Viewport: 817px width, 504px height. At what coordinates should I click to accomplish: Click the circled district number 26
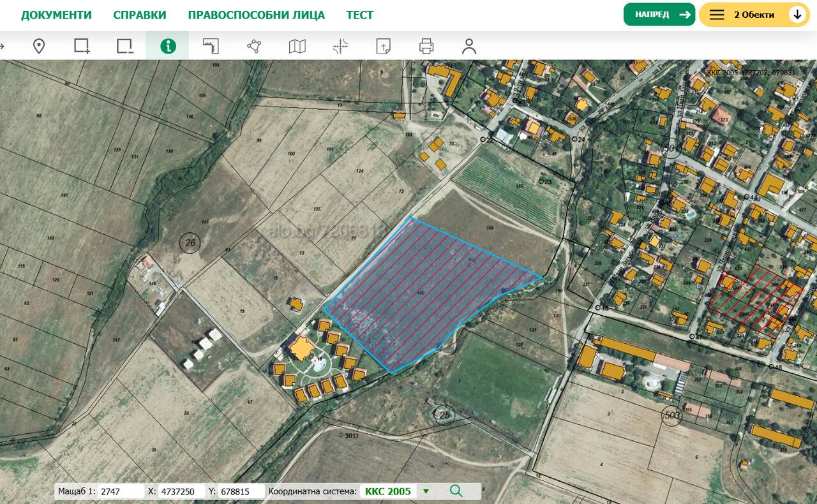point(190,242)
